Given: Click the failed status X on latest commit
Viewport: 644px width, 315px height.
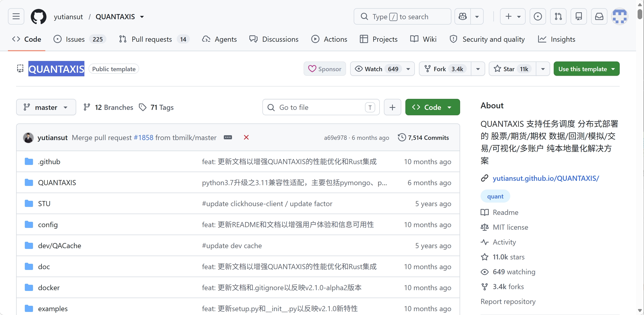Looking at the screenshot, I should (x=246, y=138).
